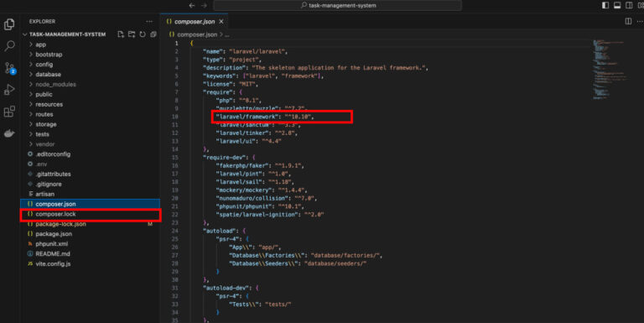This screenshot has width=644, height=323.
Task: Click the New File icon in Explorer
Action: (x=121, y=34)
